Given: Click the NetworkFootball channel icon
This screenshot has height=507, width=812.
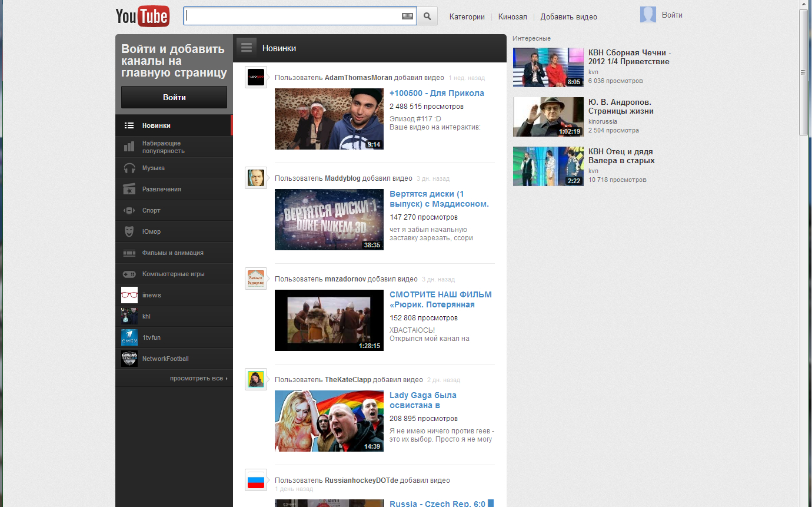Looking at the screenshot, I should pos(129,359).
